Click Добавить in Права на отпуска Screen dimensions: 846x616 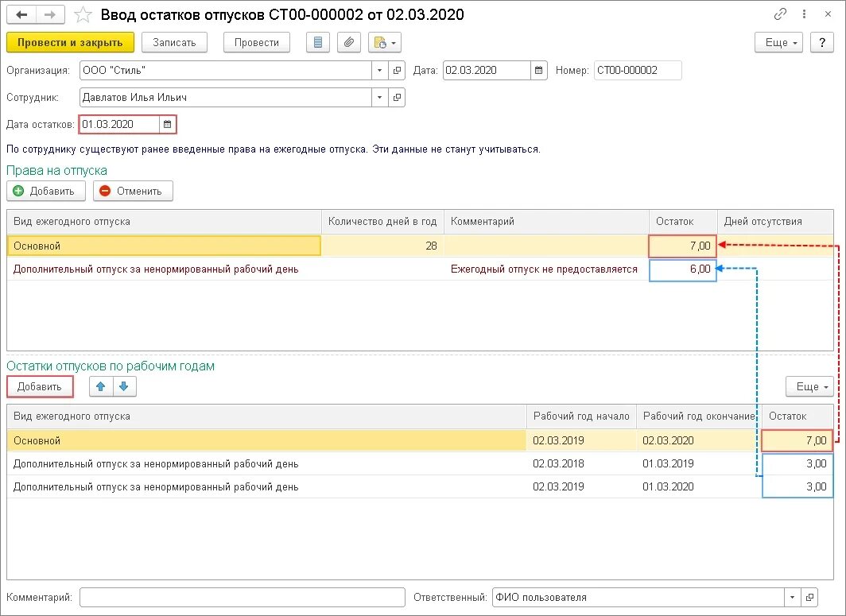(46, 191)
